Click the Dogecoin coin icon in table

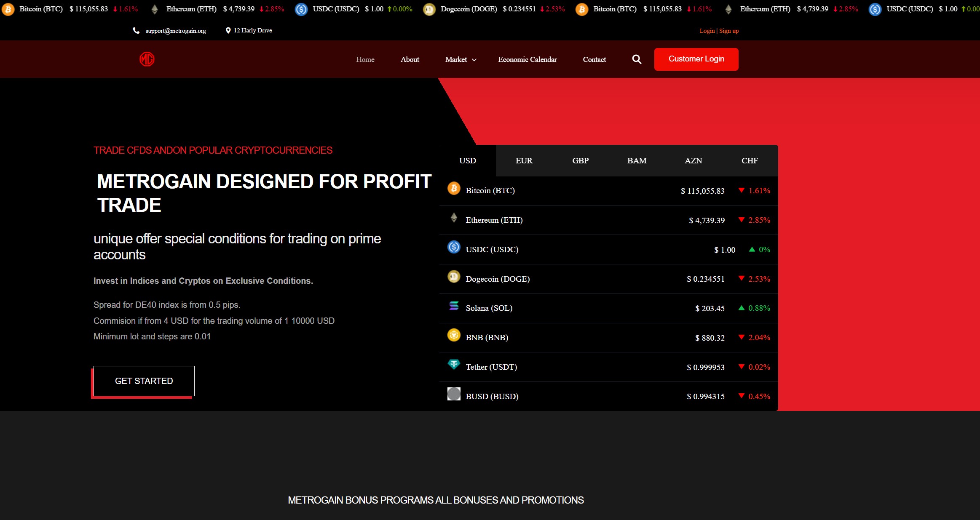click(x=454, y=277)
